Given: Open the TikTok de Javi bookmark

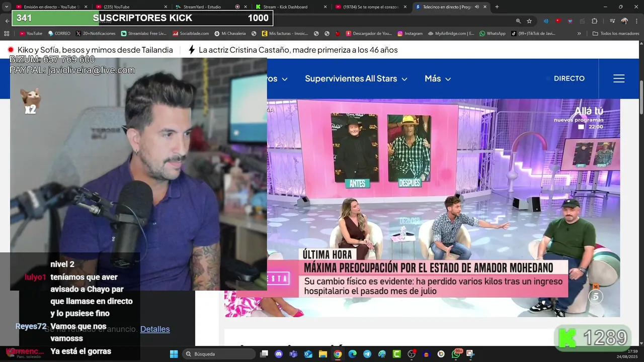Looking at the screenshot, I should point(533,34).
